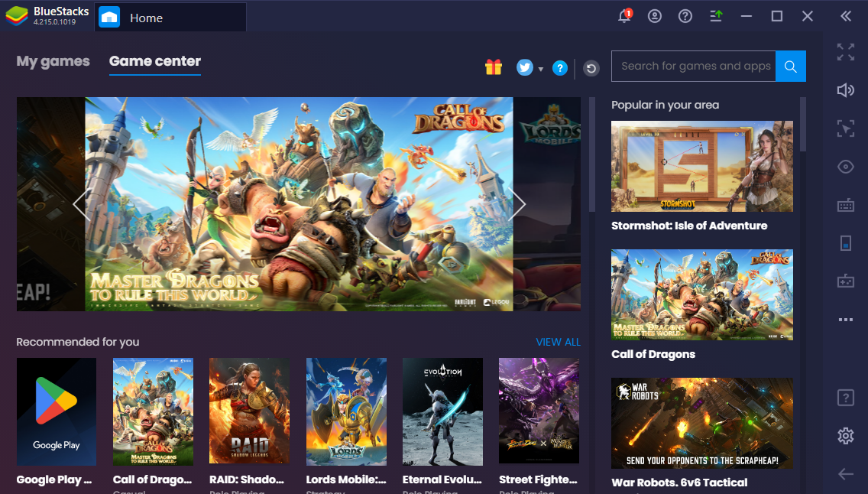Click VIEW ALL recommended games

(558, 343)
